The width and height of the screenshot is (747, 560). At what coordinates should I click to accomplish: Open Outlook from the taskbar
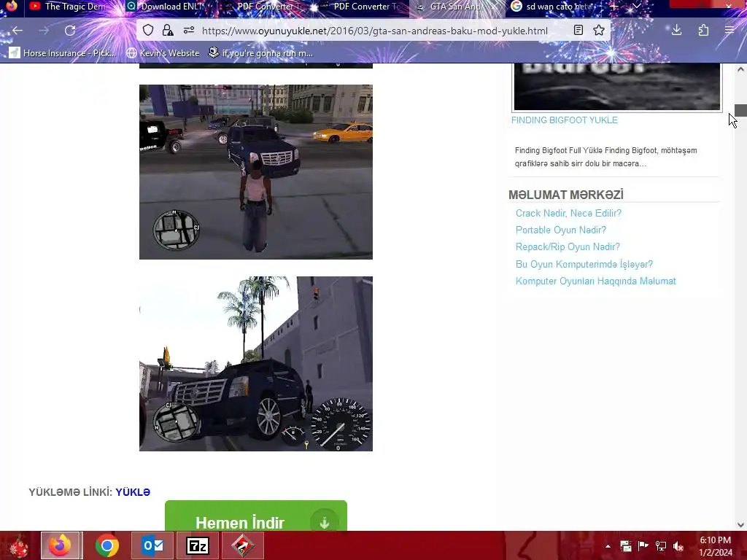152,545
